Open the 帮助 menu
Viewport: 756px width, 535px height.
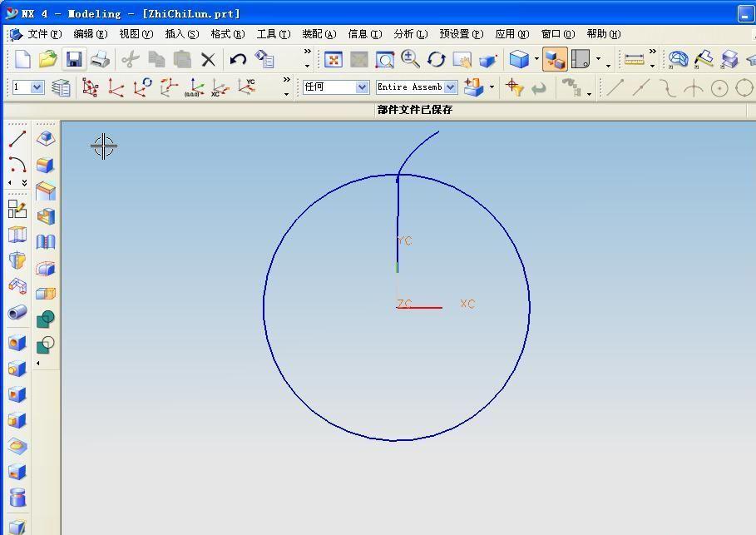click(603, 34)
